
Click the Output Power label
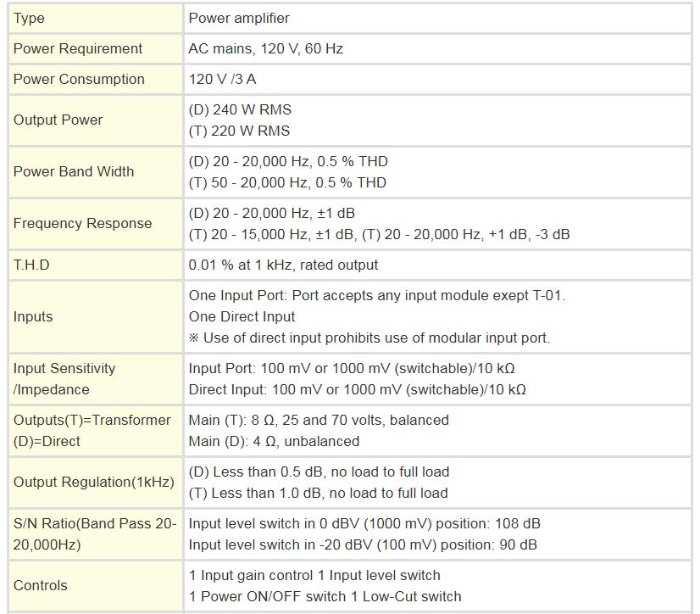[x=58, y=120]
